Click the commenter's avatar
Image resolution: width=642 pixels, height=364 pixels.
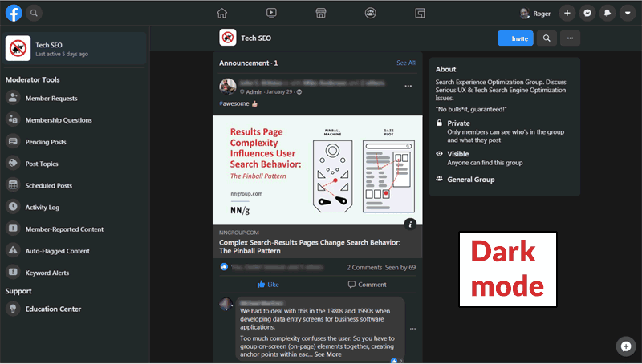click(226, 304)
